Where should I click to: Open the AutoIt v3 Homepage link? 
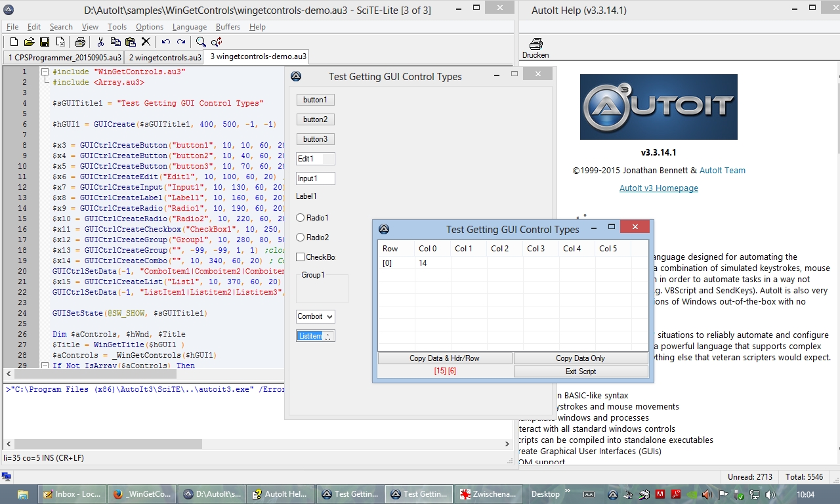(658, 188)
